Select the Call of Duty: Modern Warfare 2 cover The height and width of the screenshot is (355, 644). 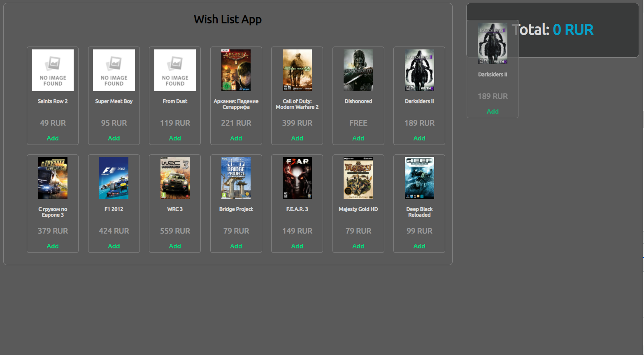tap(297, 70)
